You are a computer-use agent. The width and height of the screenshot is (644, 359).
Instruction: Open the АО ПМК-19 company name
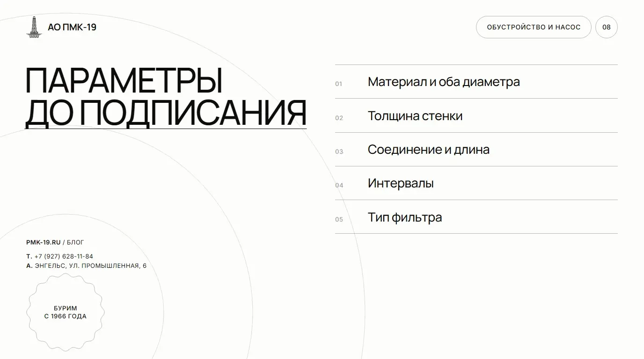(x=72, y=27)
